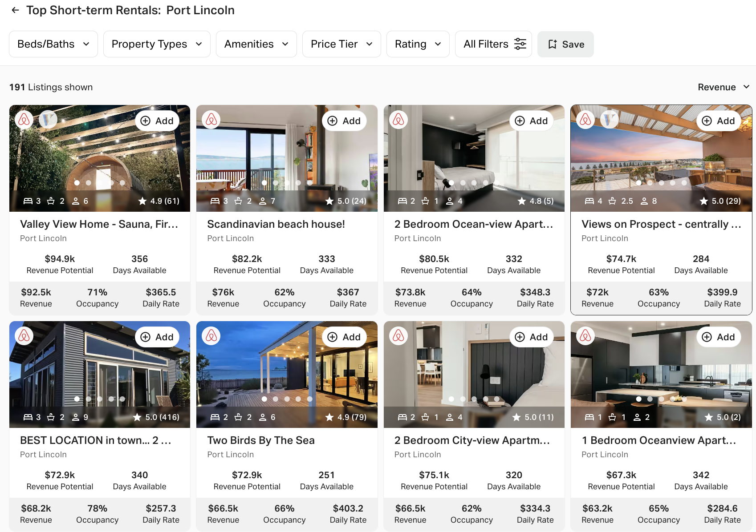The image size is (756, 532).
Task: Open the Revenue sort dropdown
Action: (x=723, y=87)
